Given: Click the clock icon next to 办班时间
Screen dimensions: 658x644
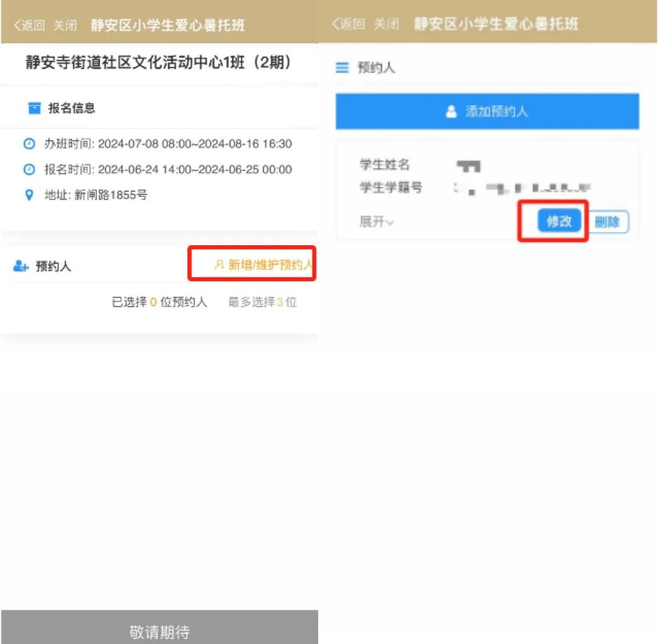Looking at the screenshot, I should click(29, 144).
